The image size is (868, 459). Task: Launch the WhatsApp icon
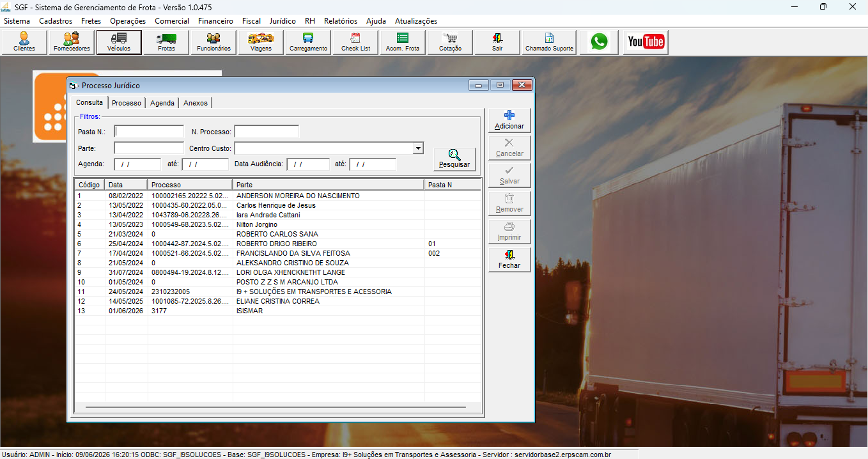coord(599,42)
